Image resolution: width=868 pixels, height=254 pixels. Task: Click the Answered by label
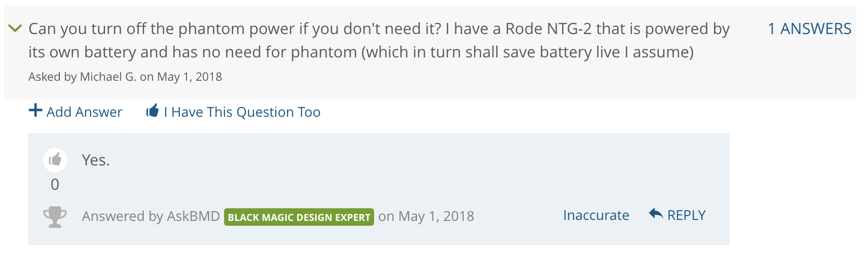point(123,216)
